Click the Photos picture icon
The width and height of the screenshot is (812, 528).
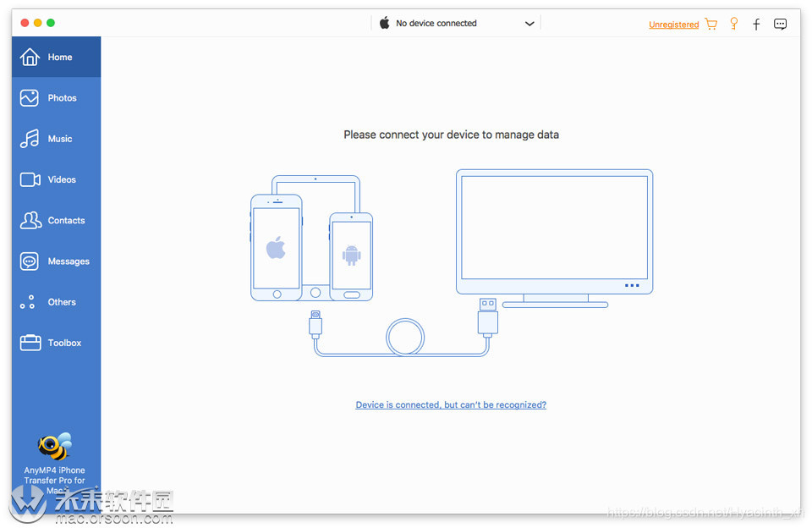[30, 98]
